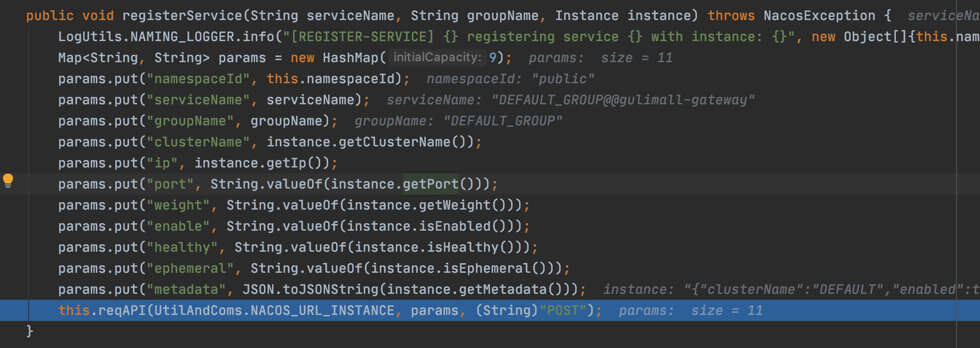Viewport: 980px width, 348px height.
Task: Click inline debug value DEFAULT_GROUP@@gulimall-gateway
Action: point(623,100)
